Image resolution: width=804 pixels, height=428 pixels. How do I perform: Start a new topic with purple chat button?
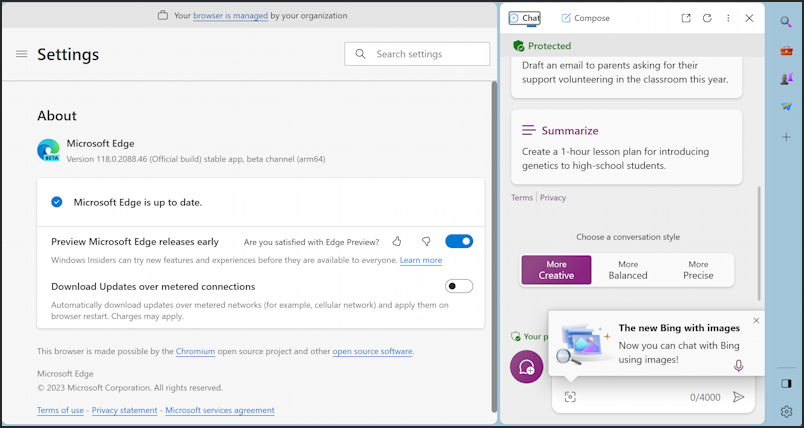click(x=526, y=366)
